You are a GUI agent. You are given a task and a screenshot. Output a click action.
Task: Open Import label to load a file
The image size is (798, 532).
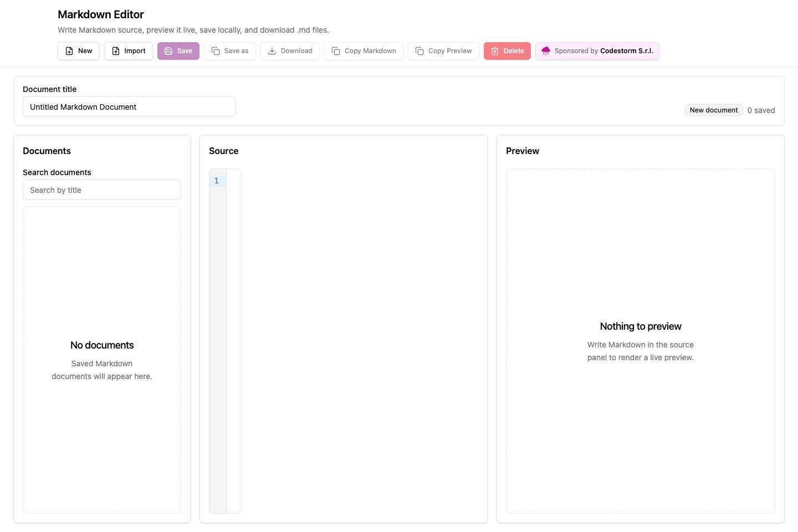pos(135,51)
